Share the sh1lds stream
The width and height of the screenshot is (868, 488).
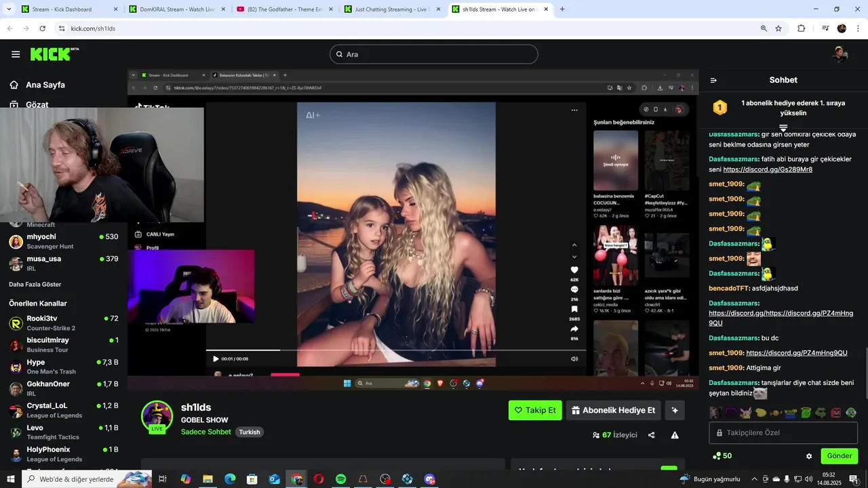click(x=652, y=435)
